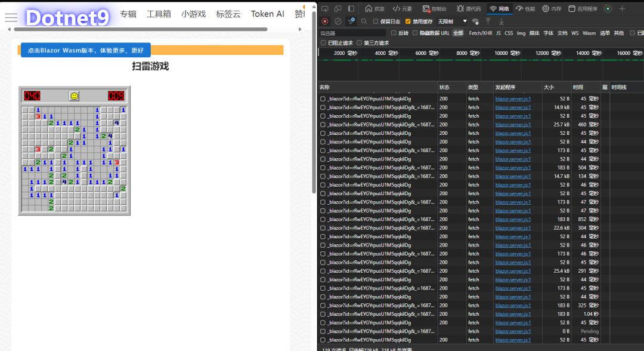The width and height of the screenshot is (644, 351).
Task: Toggle device emulation icon in DevTools
Action: [338, 8]
